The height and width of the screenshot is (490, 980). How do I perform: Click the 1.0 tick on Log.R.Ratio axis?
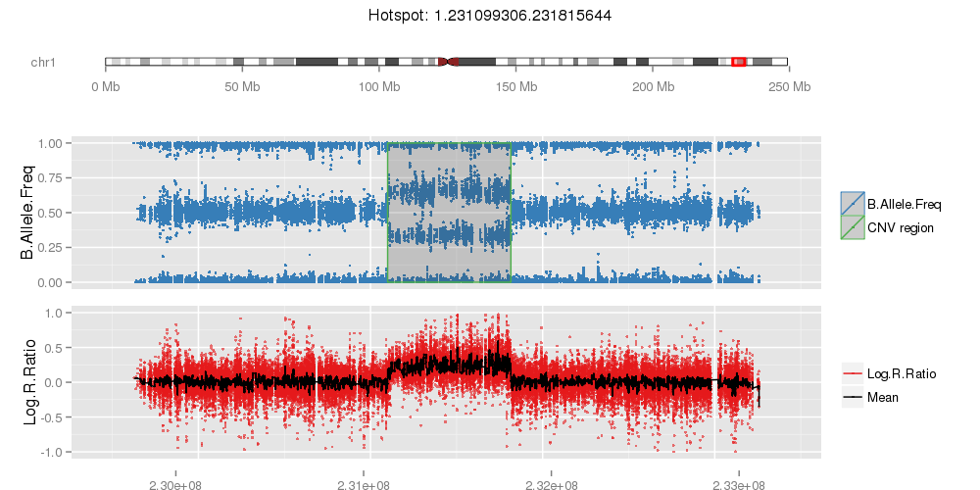coord(56,313)
